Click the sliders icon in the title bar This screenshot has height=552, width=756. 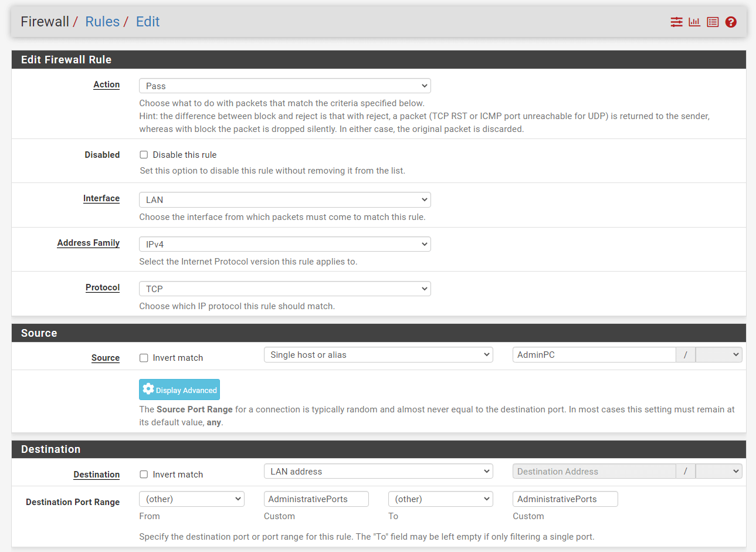676,22
